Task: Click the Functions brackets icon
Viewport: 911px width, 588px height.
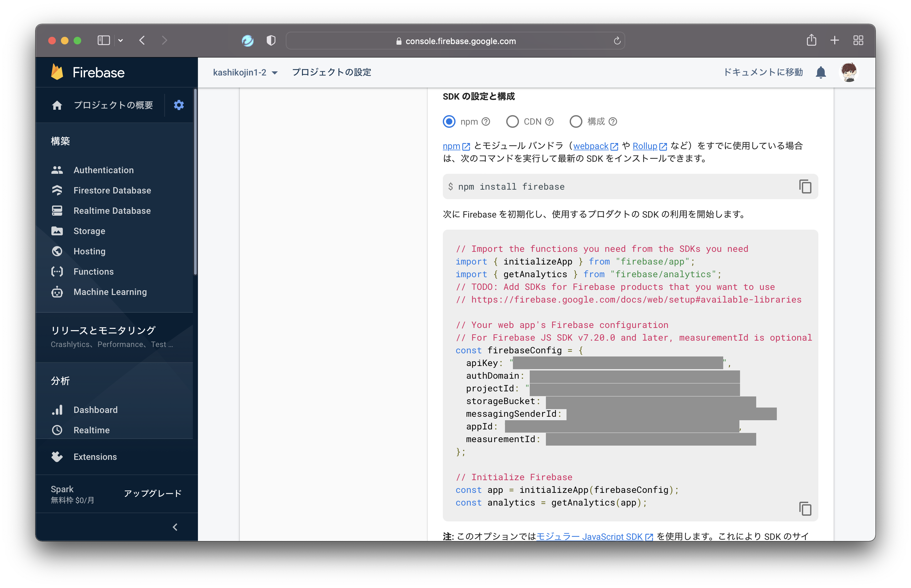Action: click(57, 271)
